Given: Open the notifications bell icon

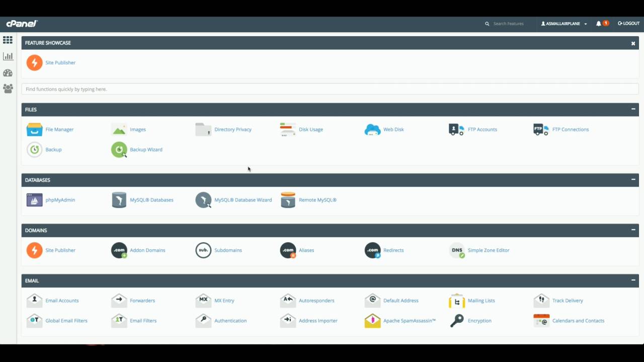Looking at the screenshot, I should pos(599,24).
